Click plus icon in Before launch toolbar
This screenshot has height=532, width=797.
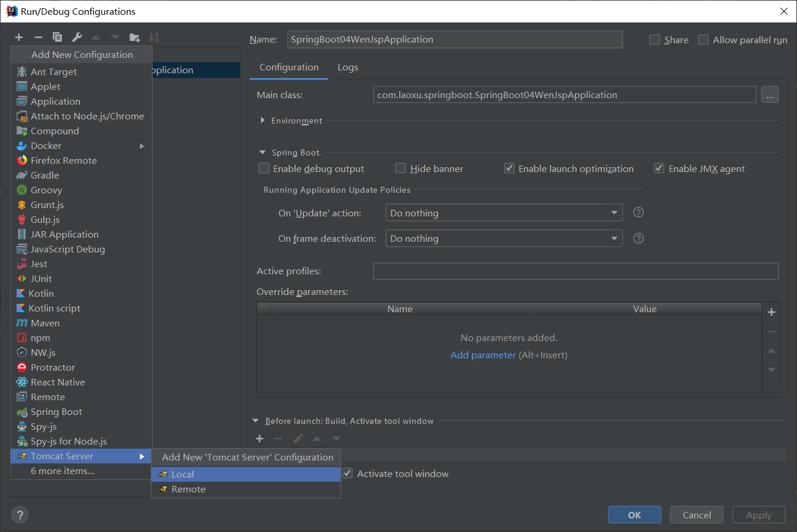(x=259, y=439)
